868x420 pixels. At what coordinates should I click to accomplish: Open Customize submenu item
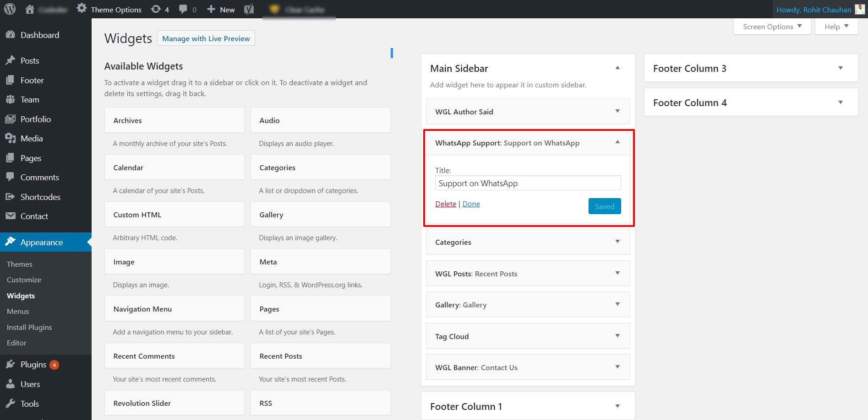pyautogui.click(x=24, y=280)
